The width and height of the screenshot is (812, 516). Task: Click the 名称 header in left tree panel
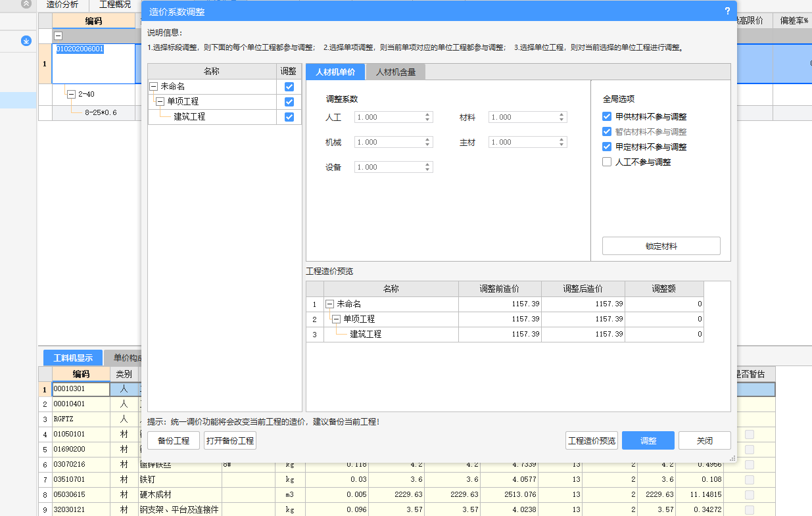212,71
